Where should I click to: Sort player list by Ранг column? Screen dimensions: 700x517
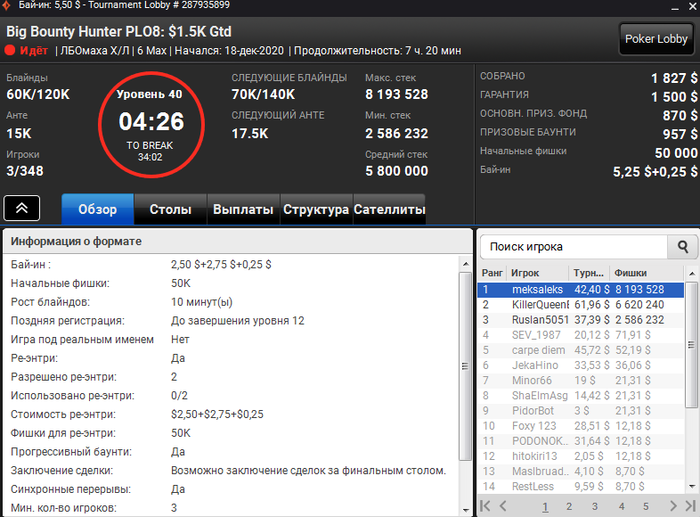tap(492, 273)
